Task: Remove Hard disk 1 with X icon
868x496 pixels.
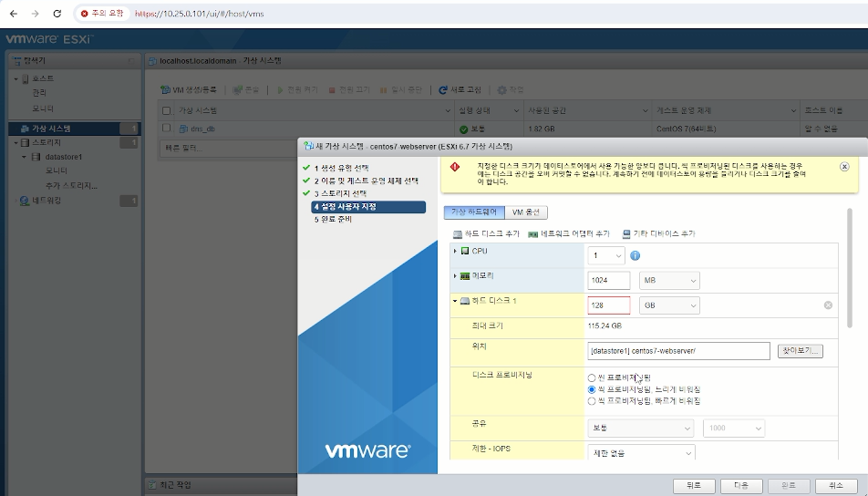Action: [828, 305]
